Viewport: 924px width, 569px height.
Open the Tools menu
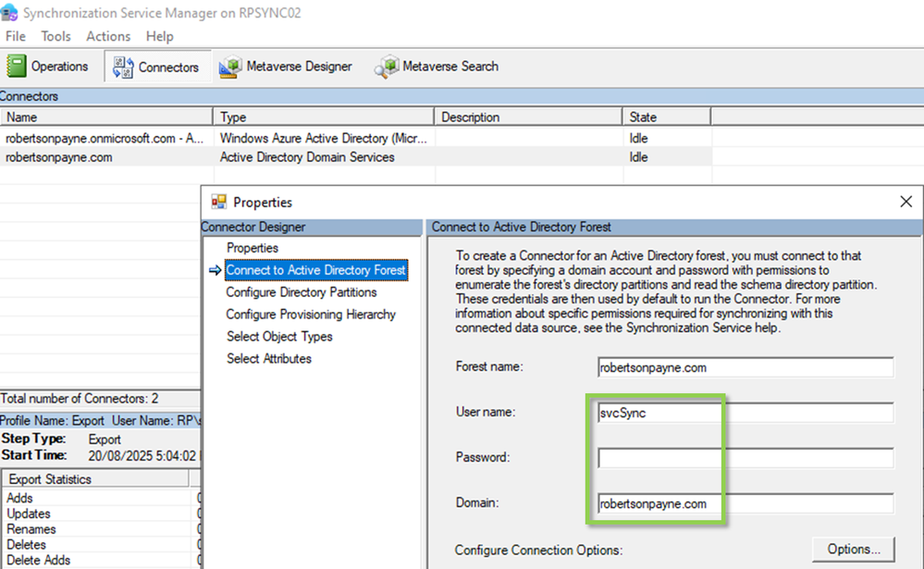(x=56, y=37)
